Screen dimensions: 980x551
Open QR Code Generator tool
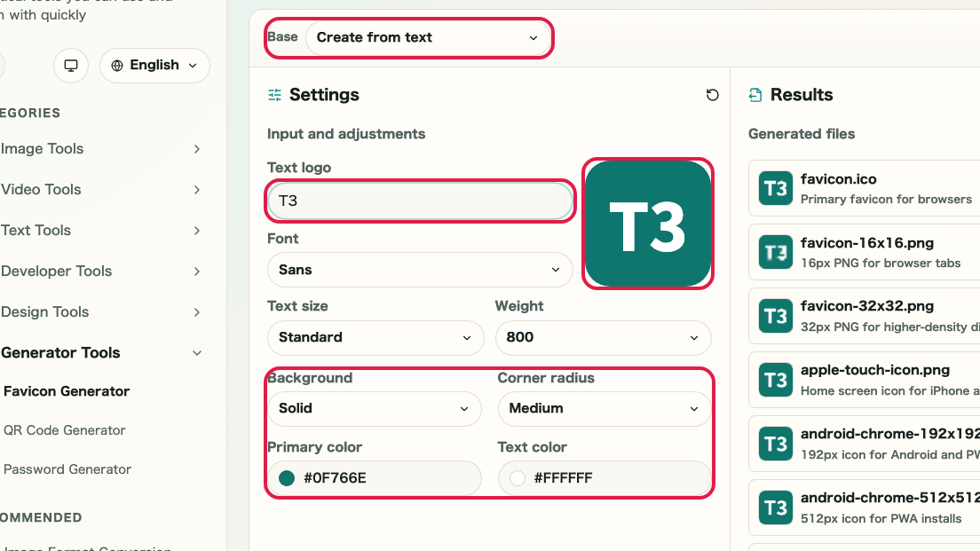65,430
